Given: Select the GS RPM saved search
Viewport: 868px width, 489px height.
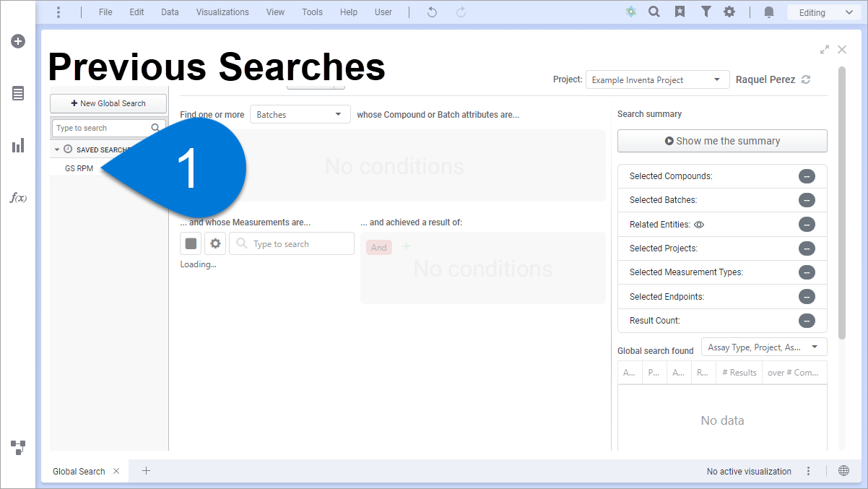Looking at the screenshot, I should [79, 168].
